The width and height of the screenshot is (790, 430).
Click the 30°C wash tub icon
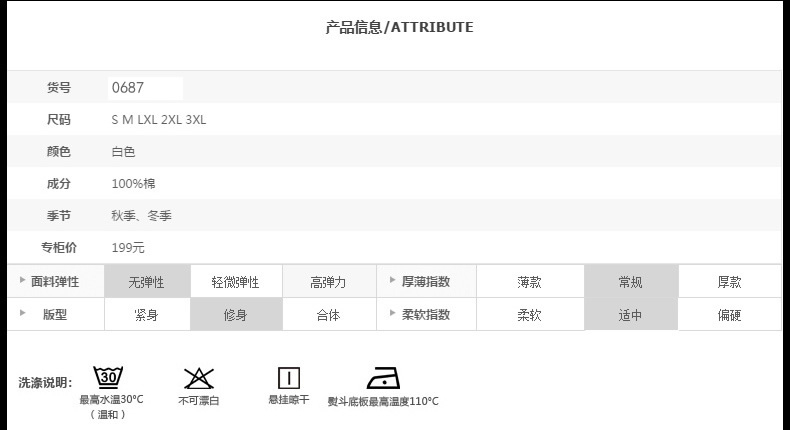tap(108, 377)
